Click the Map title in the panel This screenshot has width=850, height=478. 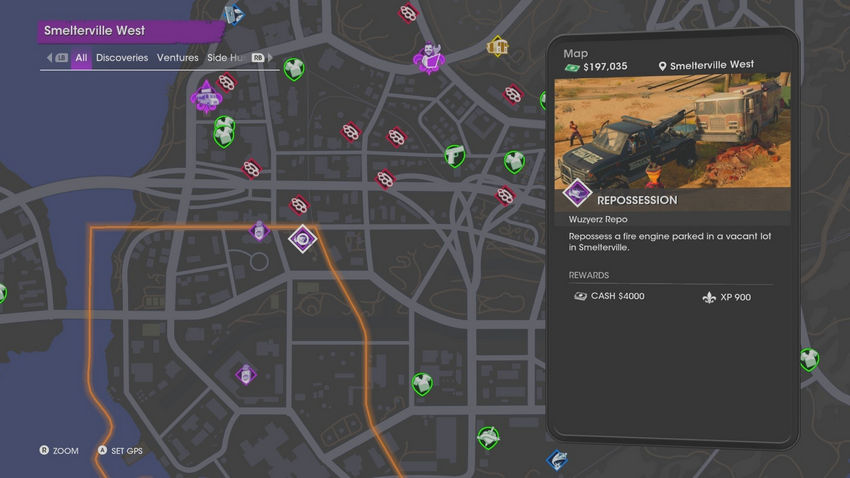coord(576,53)
